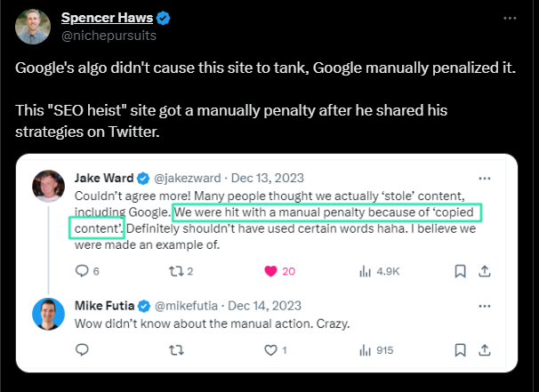This screenshot has height=392, width=539.
Task: Reply to Mike Futia's tweet
Action: [x=83, y=350]
